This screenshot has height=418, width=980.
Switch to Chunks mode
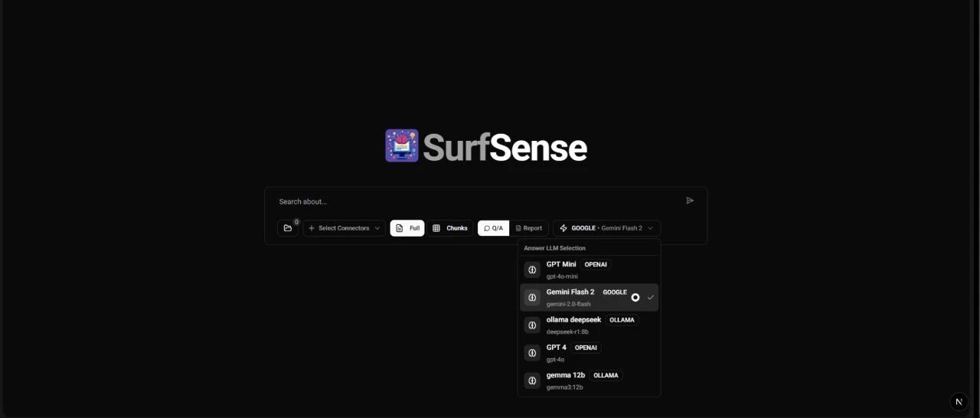click(x=450, y=228)
